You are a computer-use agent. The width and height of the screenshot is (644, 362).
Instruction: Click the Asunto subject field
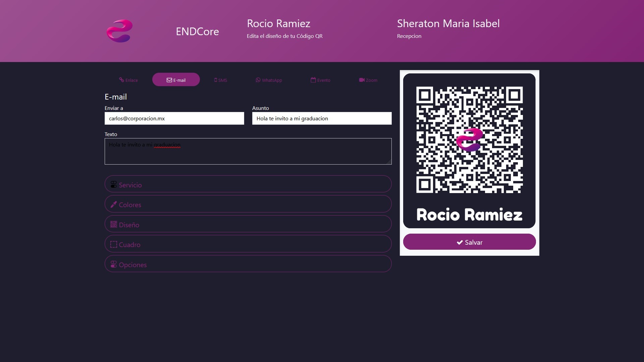322,118
